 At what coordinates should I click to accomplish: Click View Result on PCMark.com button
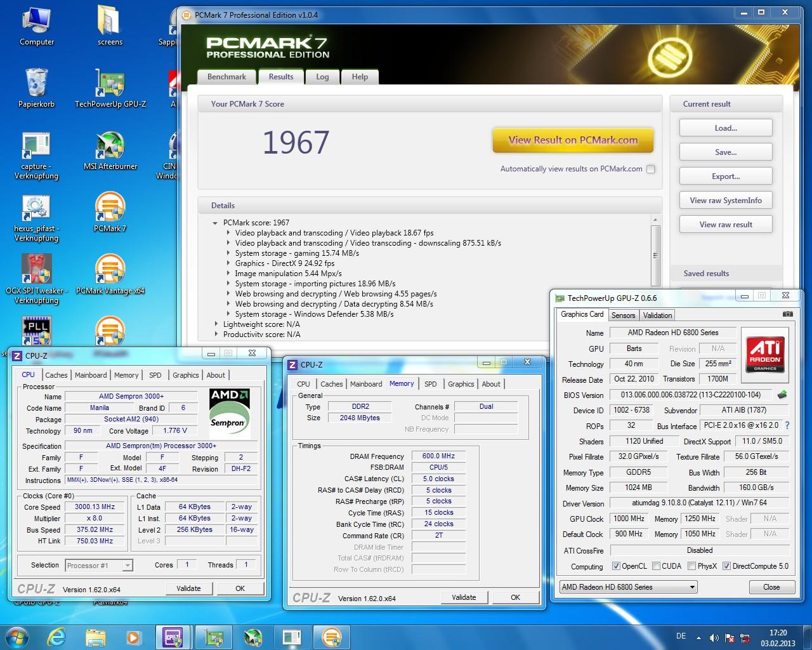point(573,140)
